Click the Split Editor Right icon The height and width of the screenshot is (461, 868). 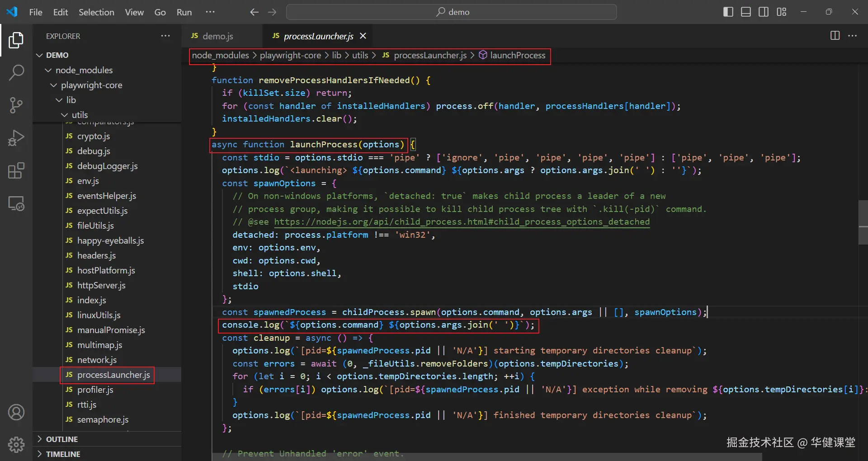pos(835,36)
